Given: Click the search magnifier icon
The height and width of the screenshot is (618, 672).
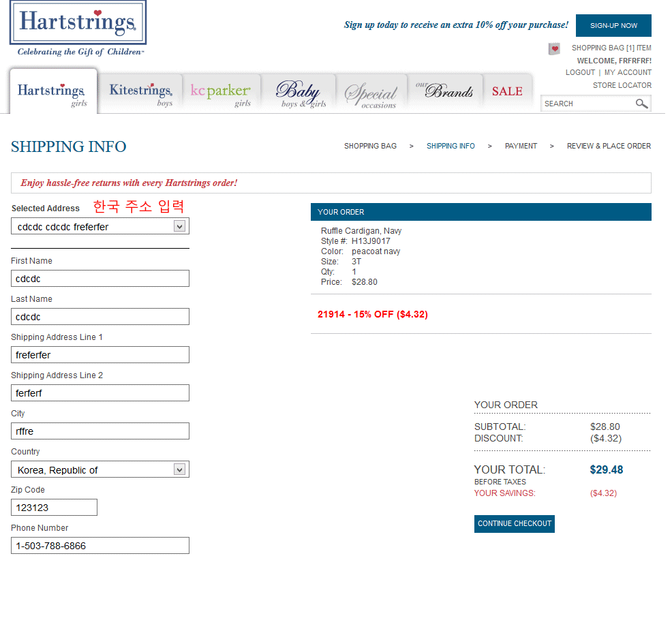Looking at the screenshot, I should pos(641,104).
